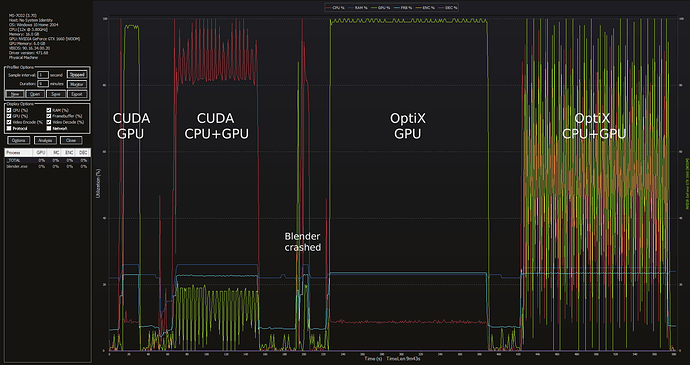Click the GPU column header in process table
Screen dimensions: 690x365
click(x=41, y=152)
